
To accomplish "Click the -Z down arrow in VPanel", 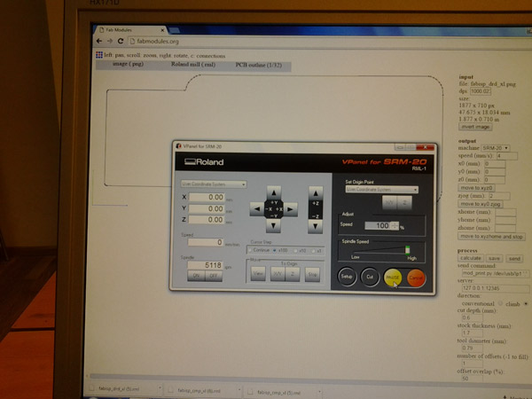I will click(315, 226).
